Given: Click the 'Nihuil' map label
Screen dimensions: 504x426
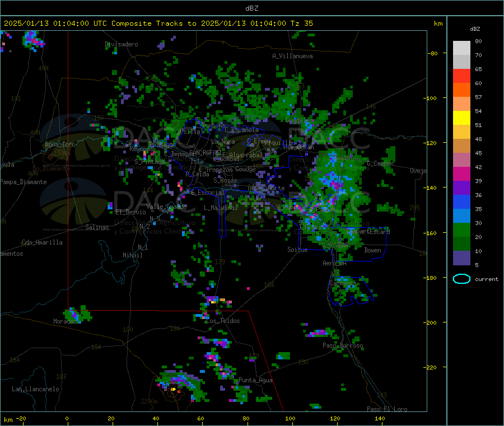Looking at the screenshot, I should click(132, 255).
